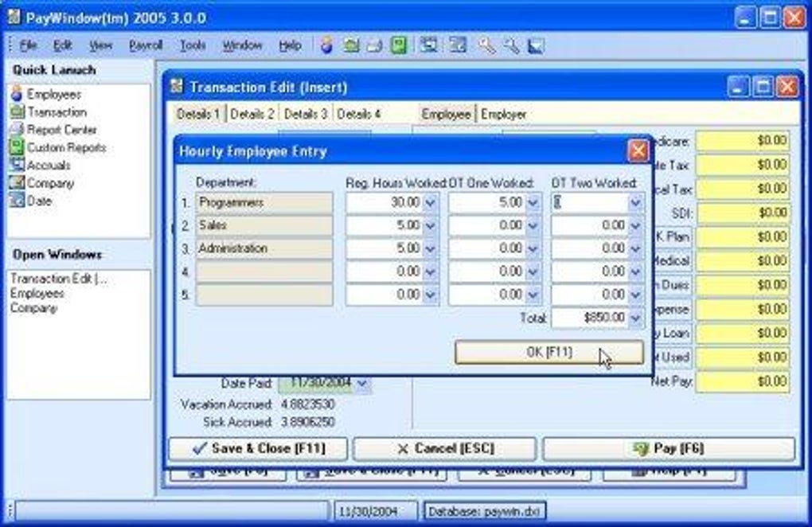The image size is (812, 527).
Task: Click the toolbar icon just before the wrenches
Action: tap(458, 45)
